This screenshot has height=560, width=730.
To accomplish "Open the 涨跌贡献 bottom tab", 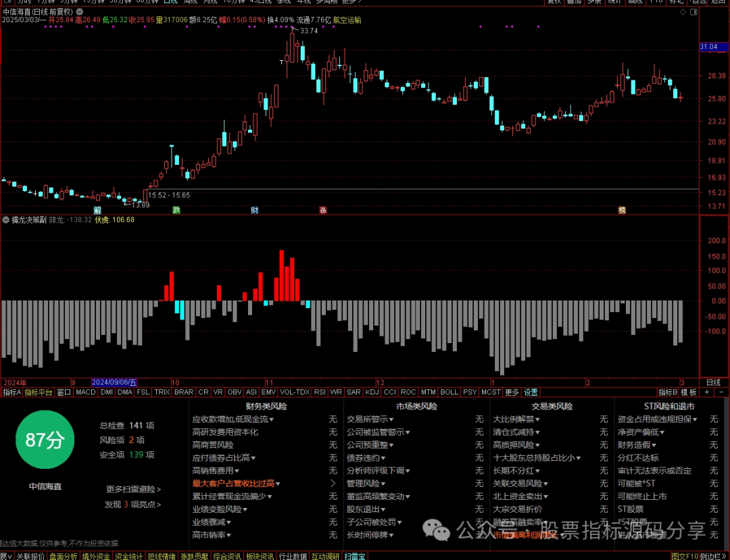I will click(195, 556).
